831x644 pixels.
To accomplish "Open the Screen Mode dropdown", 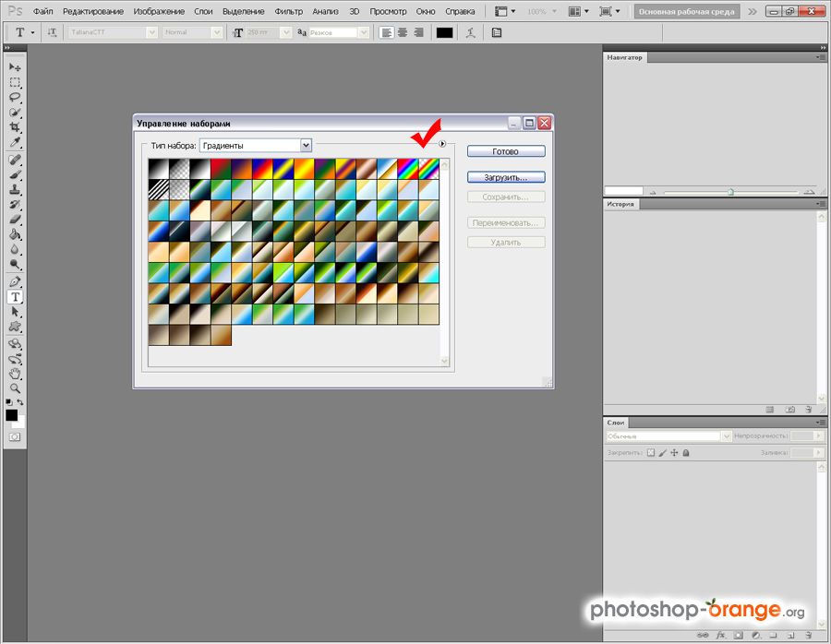I will [609, 11].
